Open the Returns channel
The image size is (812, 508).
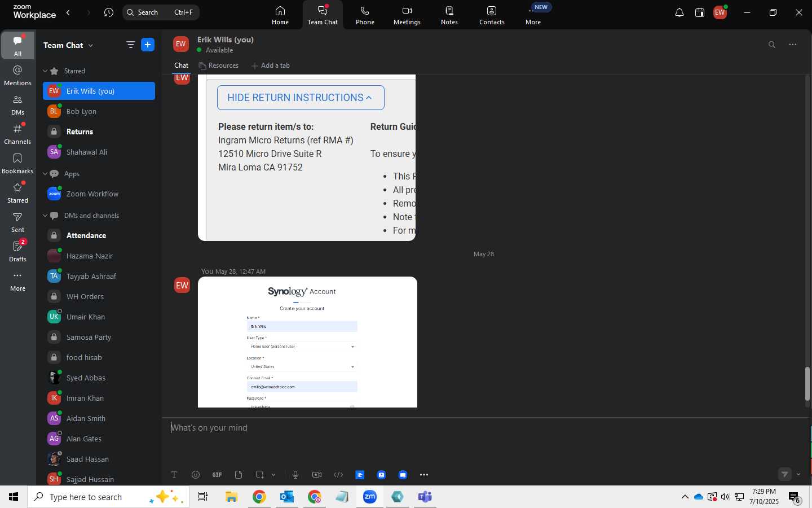point(99,132)
